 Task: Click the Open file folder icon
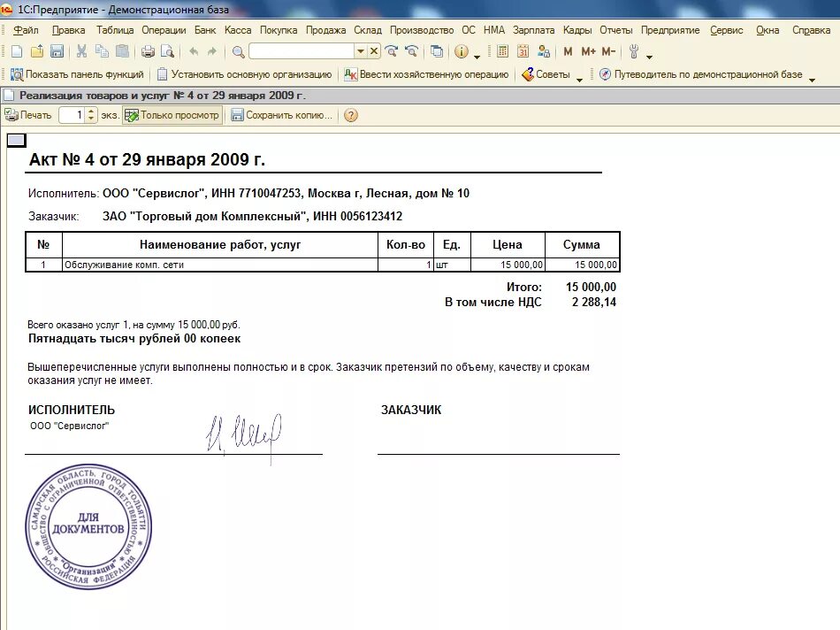point(36,51)
